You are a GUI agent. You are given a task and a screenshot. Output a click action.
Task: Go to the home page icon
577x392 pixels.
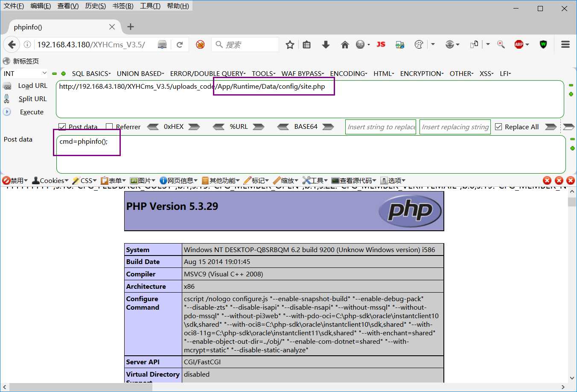(345, 44)
